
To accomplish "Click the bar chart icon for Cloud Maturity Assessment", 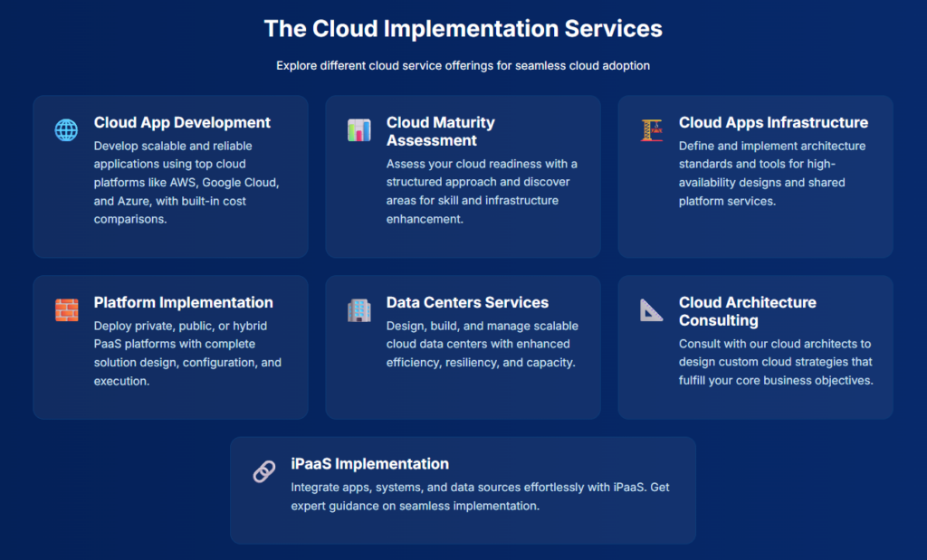I will [358, 130].
